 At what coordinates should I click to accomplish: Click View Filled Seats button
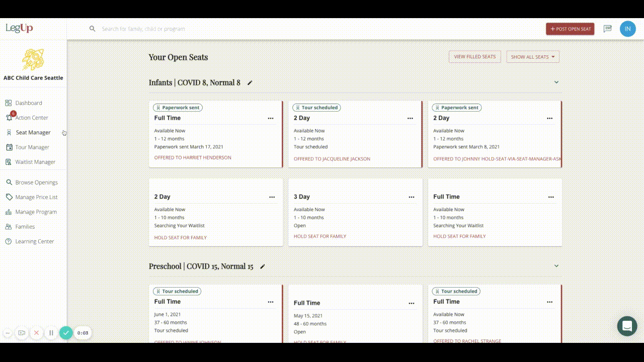tap(475, 57)
